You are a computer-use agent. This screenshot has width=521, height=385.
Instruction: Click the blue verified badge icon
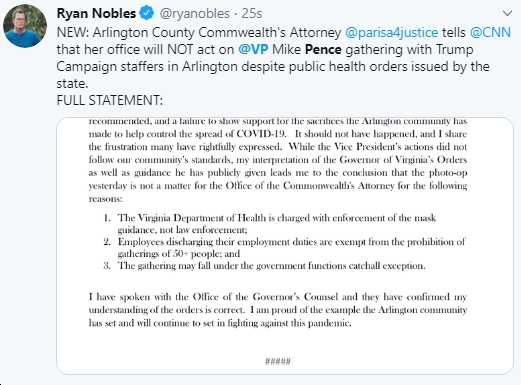click(147, 13)
